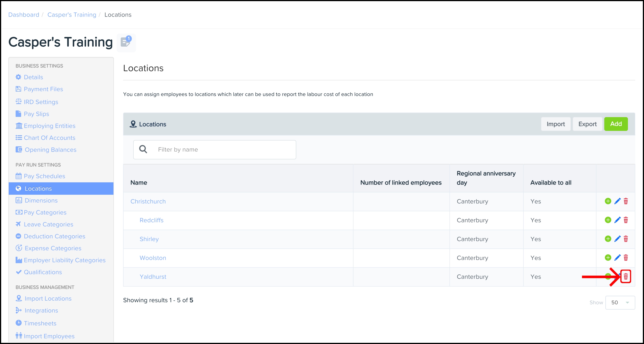Open the Dashboard breadcrumb link
644x344 pixels.
tap(24, 15)
